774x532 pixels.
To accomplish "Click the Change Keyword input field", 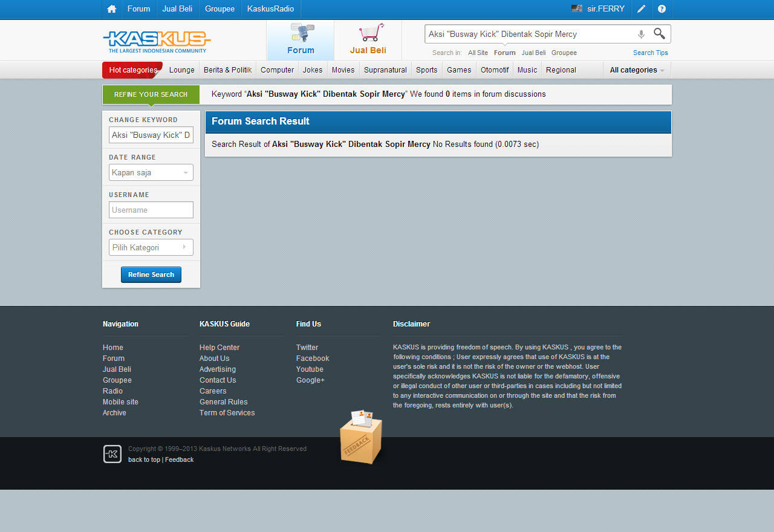I will 151,135.
